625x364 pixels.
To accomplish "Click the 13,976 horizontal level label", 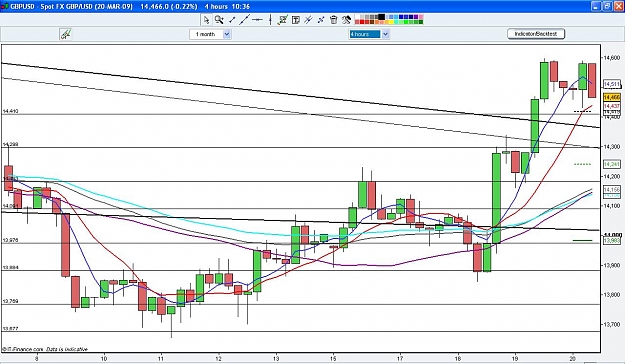I will pos(10,240).
